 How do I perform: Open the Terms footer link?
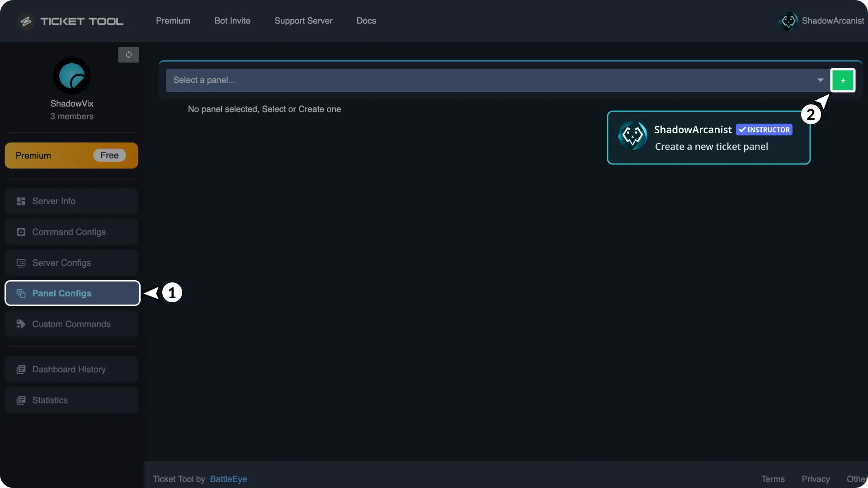(x=773, y=479)
